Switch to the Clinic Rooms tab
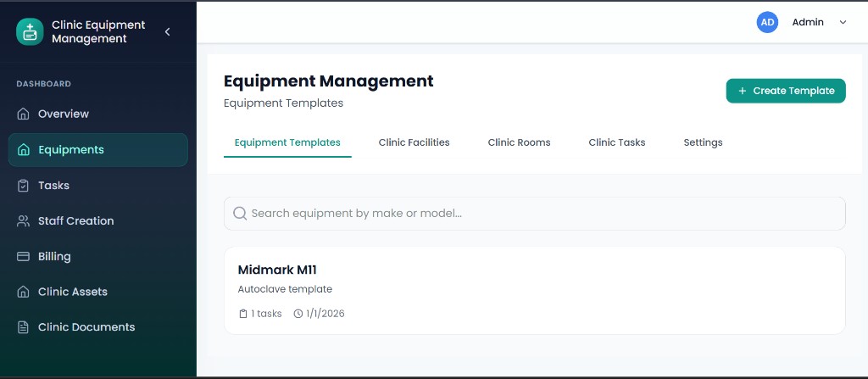Viewport: 868px width, 379px height. coord(520,142)
